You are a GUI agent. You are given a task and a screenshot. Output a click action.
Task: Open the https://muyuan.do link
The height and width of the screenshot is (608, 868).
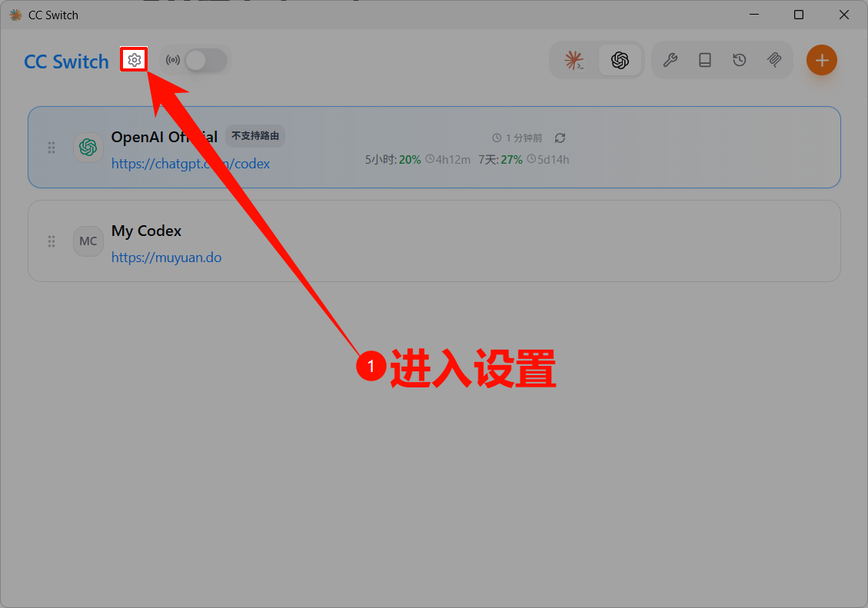(x=166, y=257)
